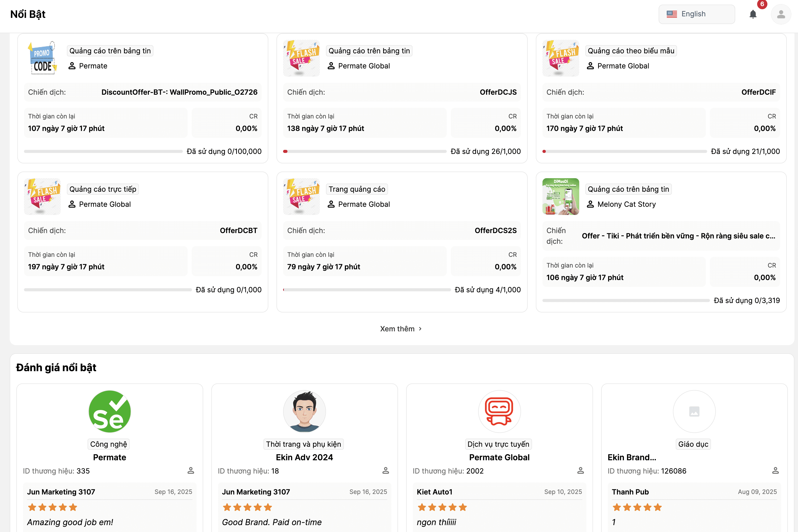Click the OfferDCJS usage progress bar

point(365,151)
